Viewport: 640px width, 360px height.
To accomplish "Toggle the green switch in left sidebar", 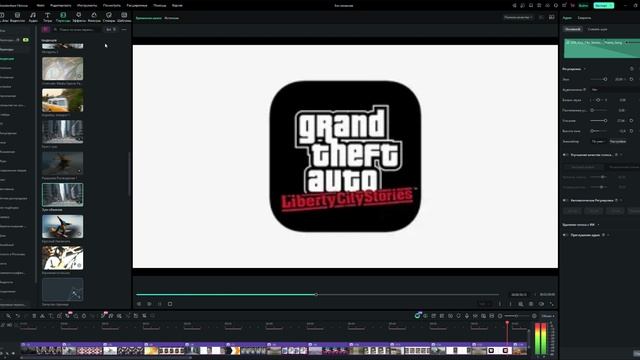I will 26,40.
